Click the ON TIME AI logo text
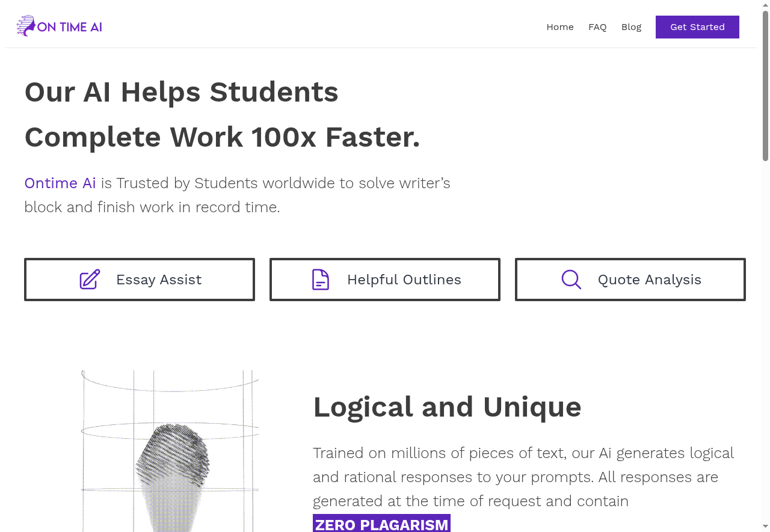The image size is (770, 532). (70, 27)
